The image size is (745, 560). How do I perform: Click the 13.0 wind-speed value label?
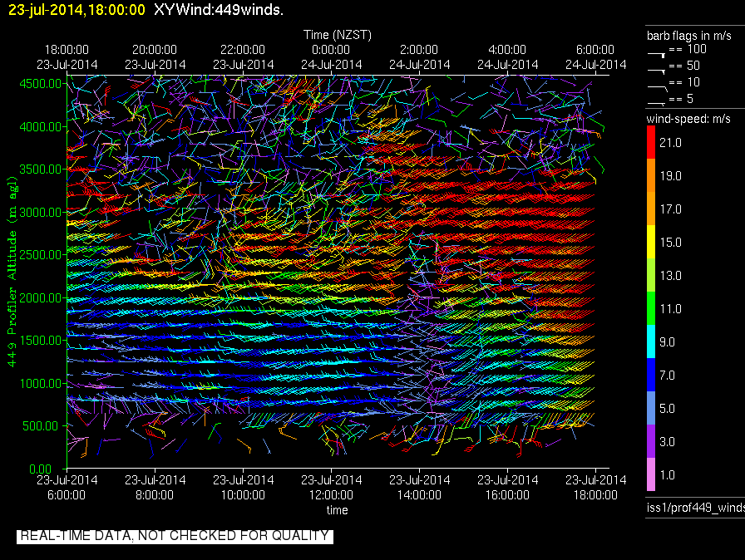pyautogui.click(x=670, y=276)
